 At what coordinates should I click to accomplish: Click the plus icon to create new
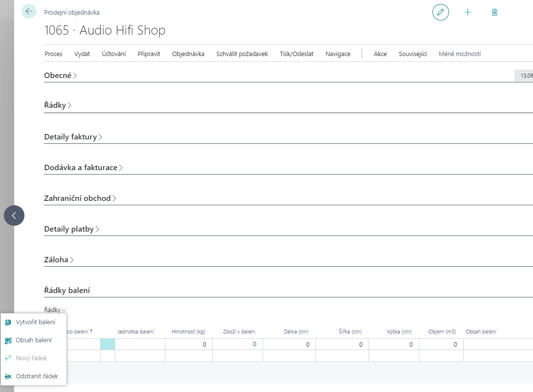point(468,12)
